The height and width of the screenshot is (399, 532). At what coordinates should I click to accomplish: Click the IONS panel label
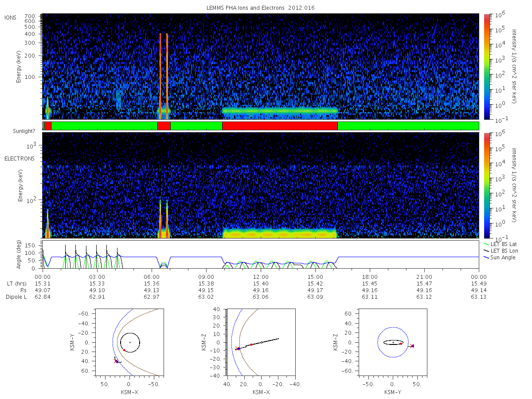pos(11,17)
